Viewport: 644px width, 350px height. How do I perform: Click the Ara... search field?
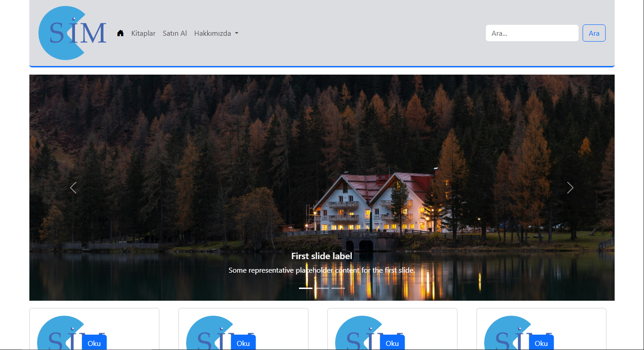532,33
